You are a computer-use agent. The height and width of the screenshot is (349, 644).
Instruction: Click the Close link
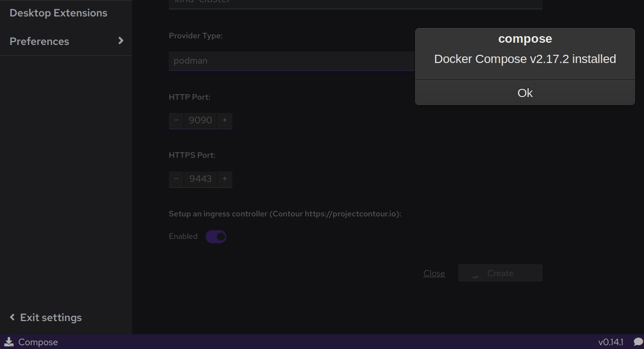(x=434, y=273)
